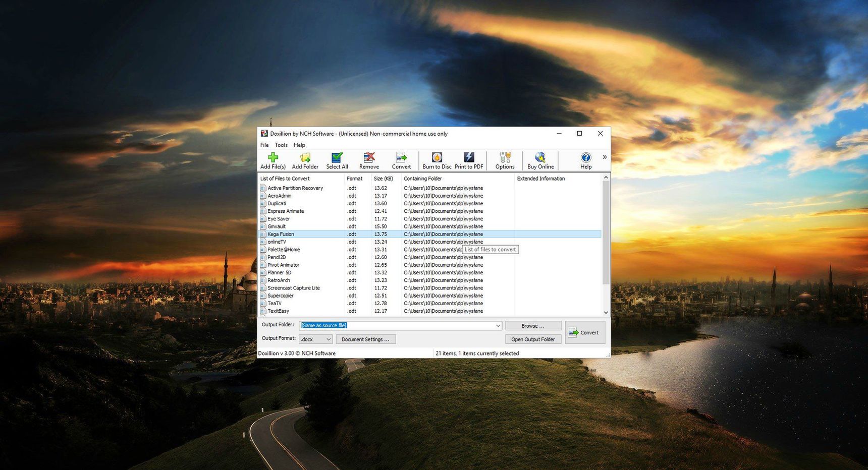Screen dimensions: 868x470
Task: Click the size value 15.50
Action: (381, 226)
